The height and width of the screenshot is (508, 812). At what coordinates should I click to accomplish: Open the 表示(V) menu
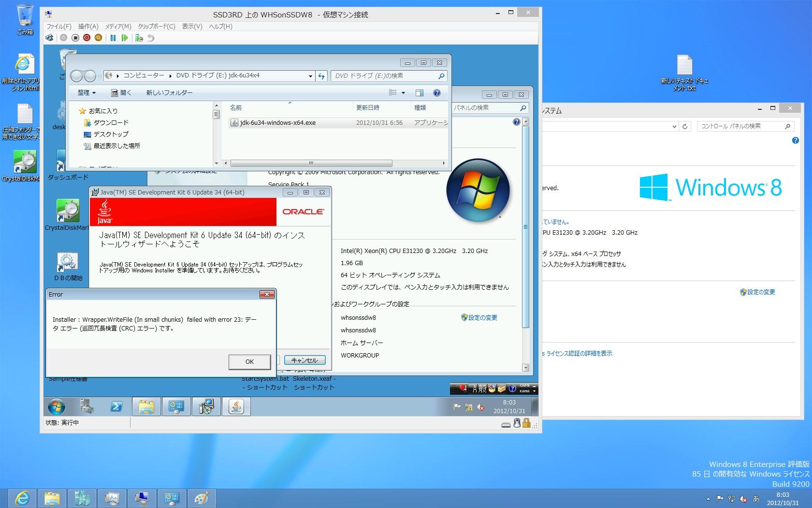tap(192, 27)
